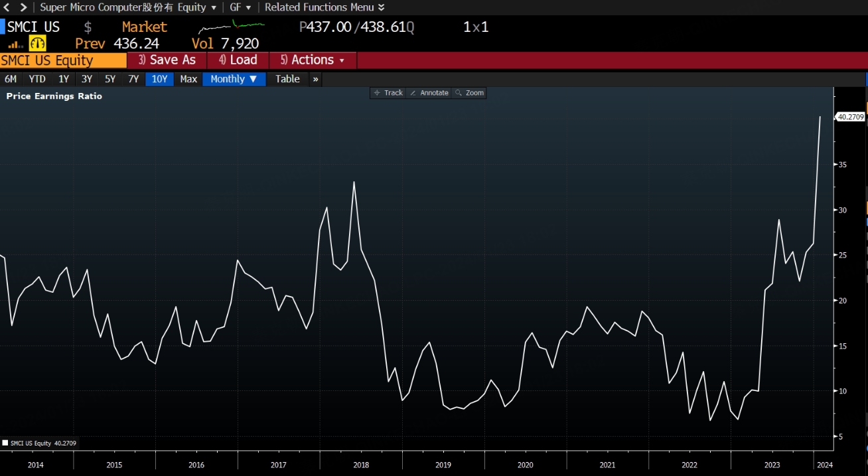Toggle SMCI US Equity legend swatch

[5, 443]
